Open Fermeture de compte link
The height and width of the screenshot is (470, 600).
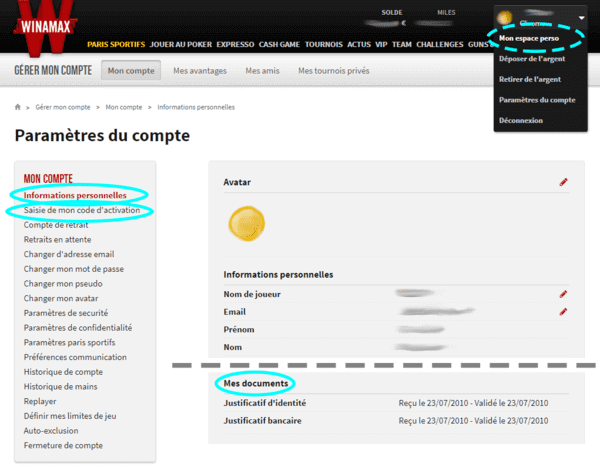tap(63, 446)
